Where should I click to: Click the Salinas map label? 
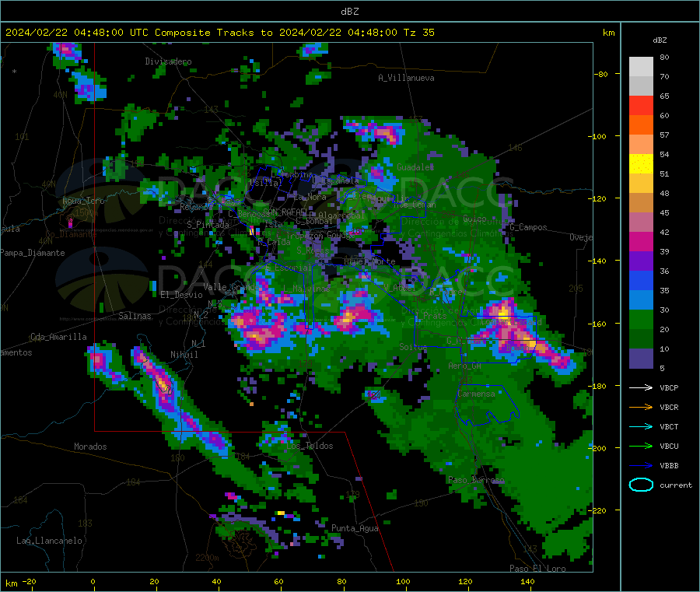[135, 316]
